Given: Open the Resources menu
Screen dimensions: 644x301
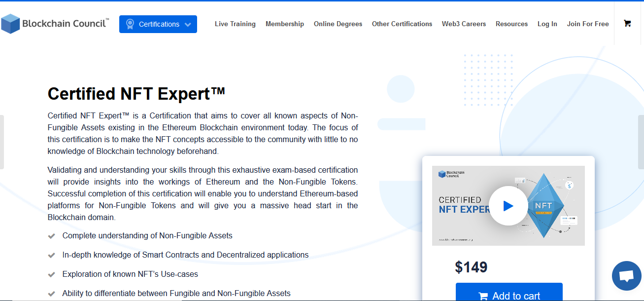Looking at the screenshot, I should [x=511, y=24].
